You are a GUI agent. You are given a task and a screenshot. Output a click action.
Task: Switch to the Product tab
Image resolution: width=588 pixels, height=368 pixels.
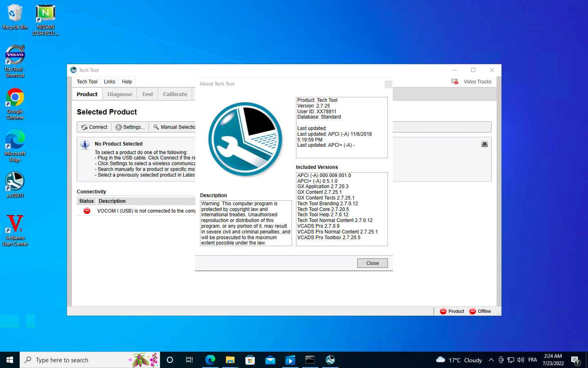coord(87,94)
